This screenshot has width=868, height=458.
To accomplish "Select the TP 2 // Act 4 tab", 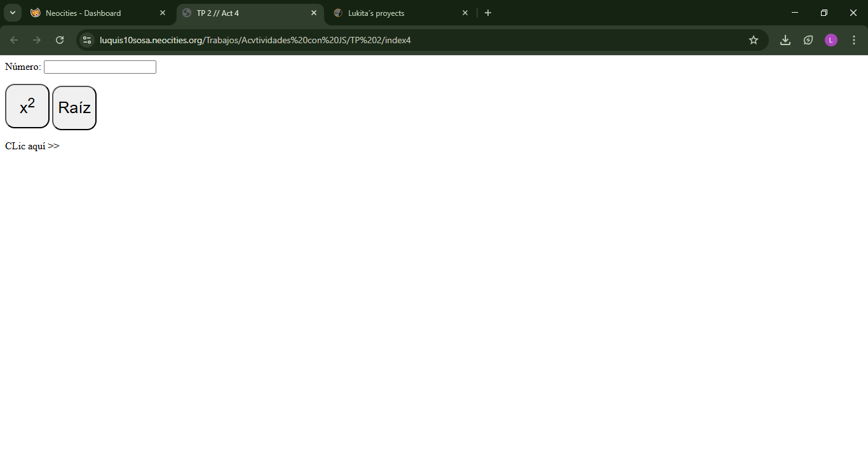I will 241,13.
